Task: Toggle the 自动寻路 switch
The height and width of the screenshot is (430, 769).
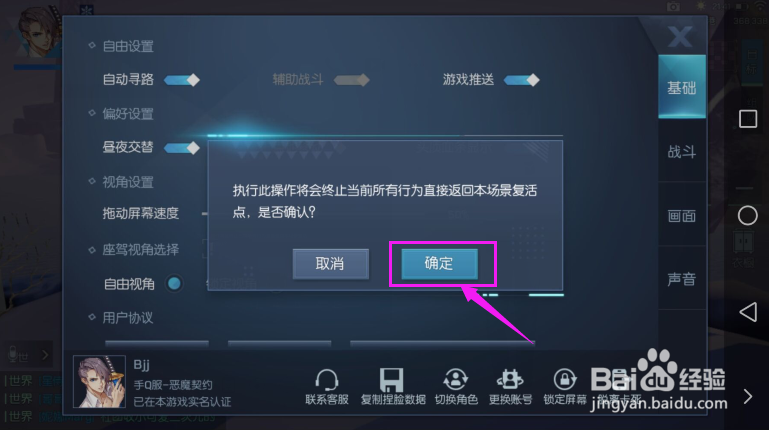Action: (182, 80)
